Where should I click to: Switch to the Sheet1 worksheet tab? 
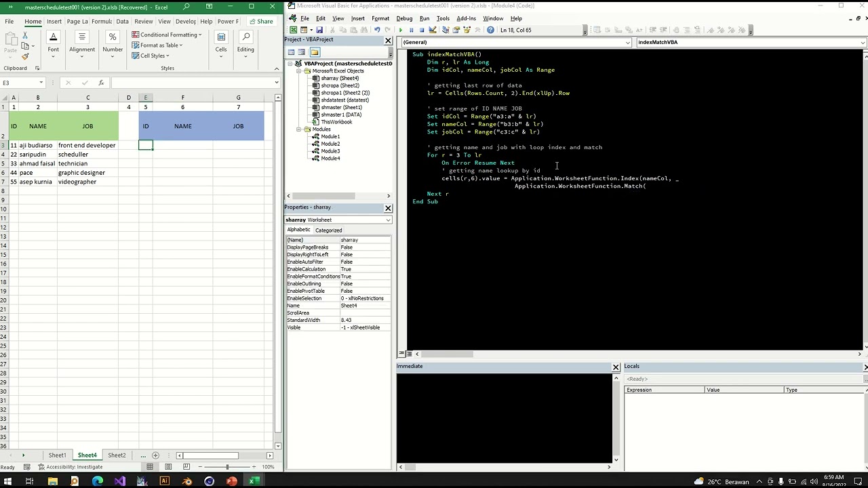tap(57, 455)
